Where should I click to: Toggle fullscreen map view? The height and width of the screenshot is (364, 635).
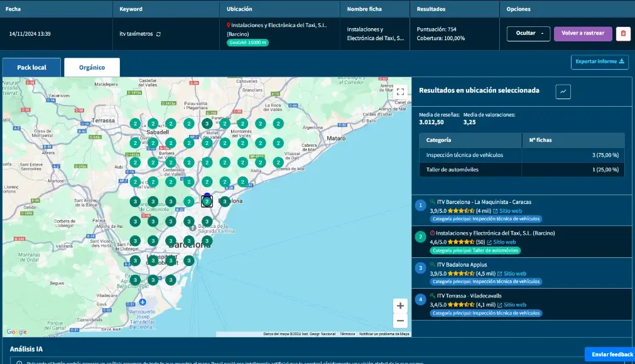(399, 91)
